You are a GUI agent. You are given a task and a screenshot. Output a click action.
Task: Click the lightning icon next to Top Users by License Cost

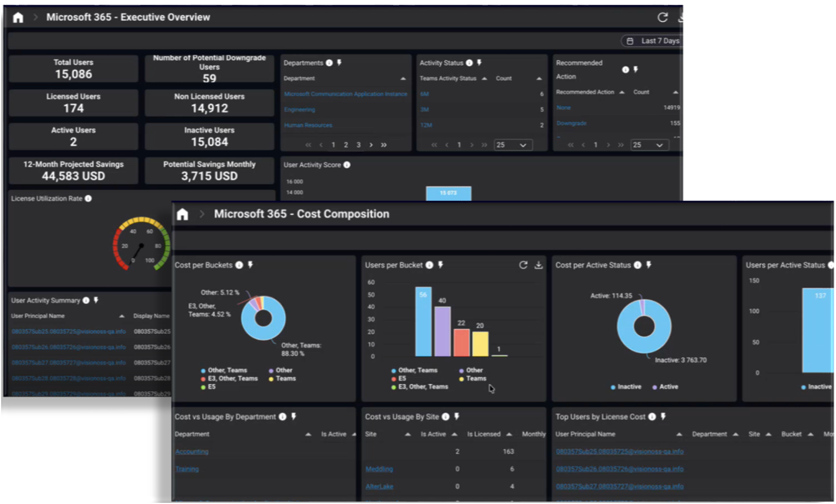tap(663, 416)
